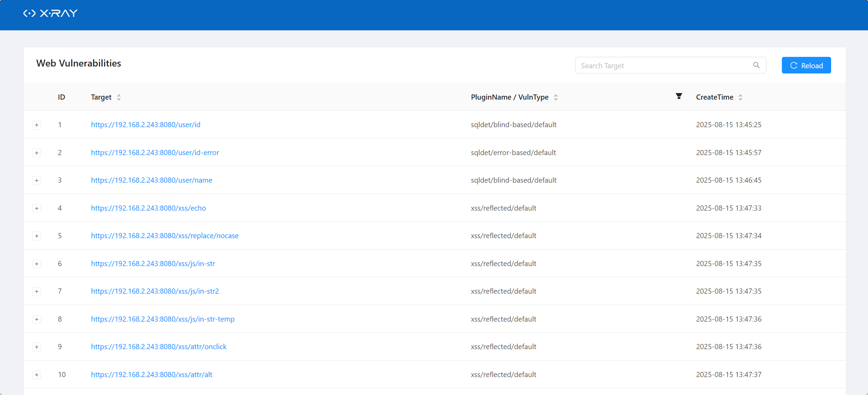Expand row 9 onclick entry

point(37,347)
